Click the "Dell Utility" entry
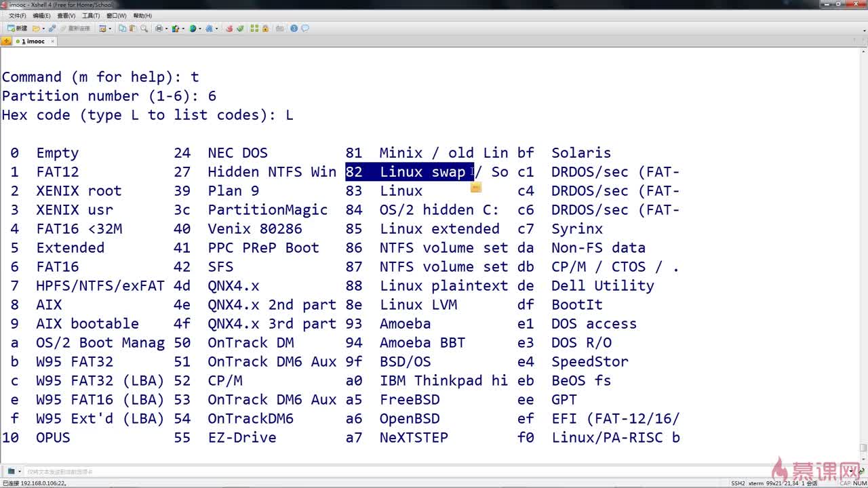Image resolution: width=868 pixels, height=488 pixels. pyautogui.click(x=603, y=286)
